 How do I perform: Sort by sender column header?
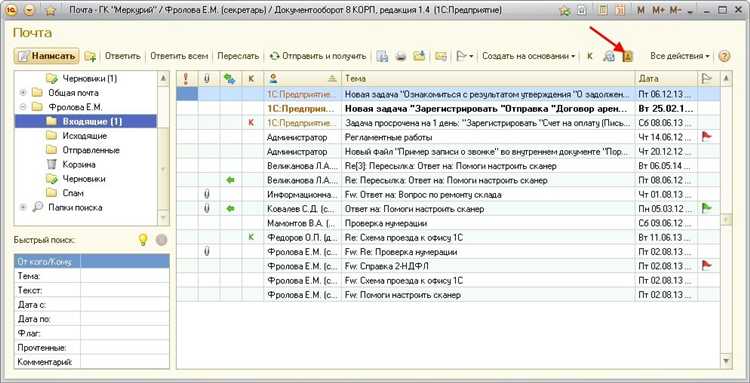click(x=303, y=78)
